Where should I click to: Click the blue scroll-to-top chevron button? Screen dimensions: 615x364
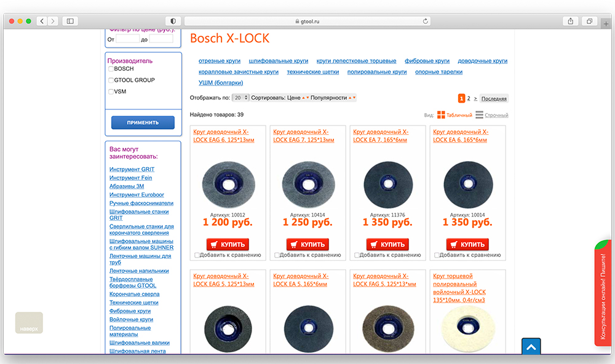tap(531, 346)
